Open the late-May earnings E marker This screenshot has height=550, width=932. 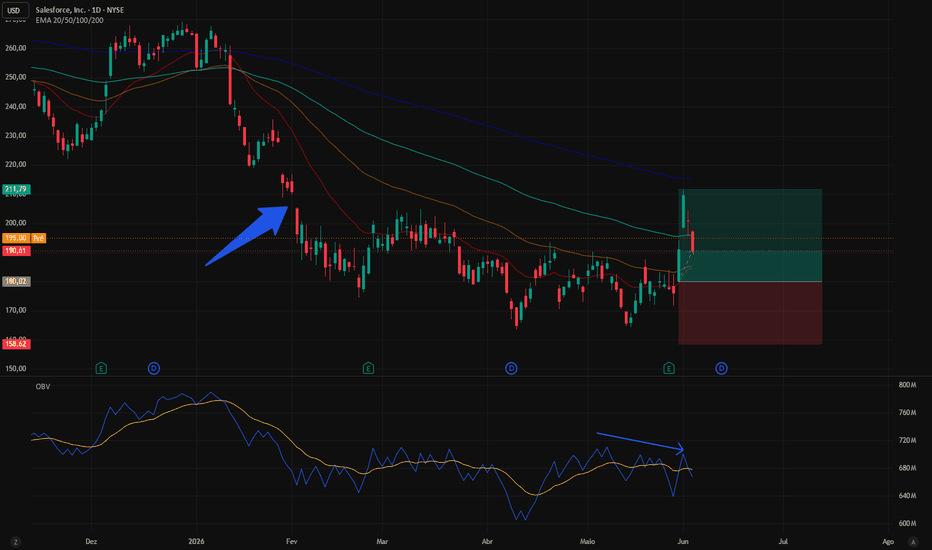pyautogui.click(x=669, y=369)
